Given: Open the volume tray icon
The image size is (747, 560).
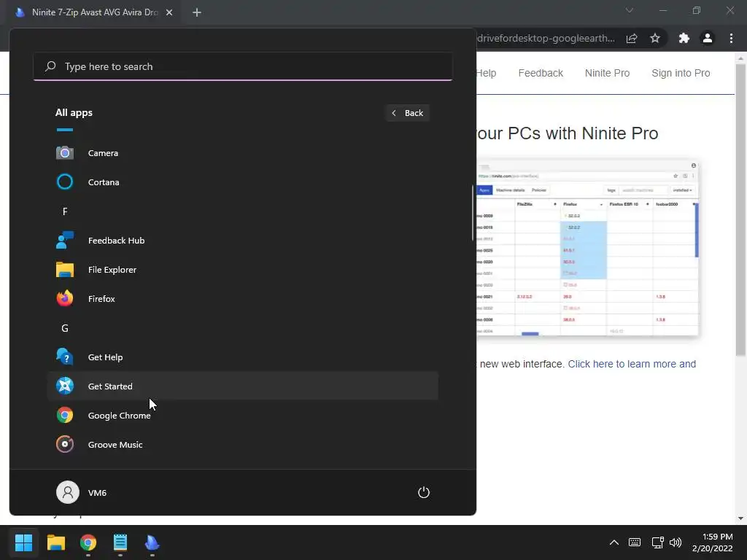Looking at the screenshot, I should [675, 542].
